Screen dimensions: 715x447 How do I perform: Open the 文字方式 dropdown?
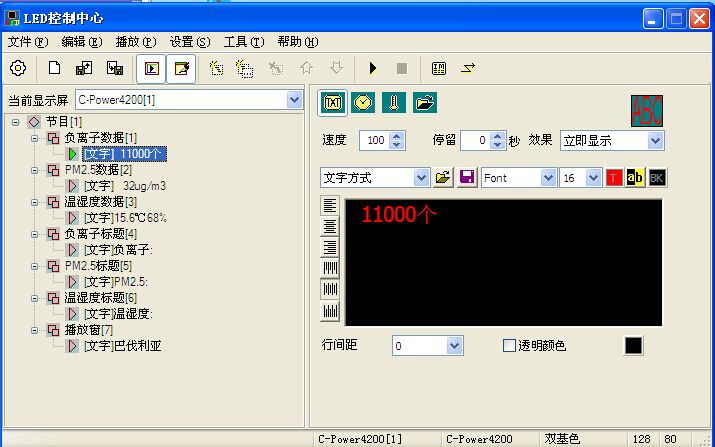coord(421,178)
